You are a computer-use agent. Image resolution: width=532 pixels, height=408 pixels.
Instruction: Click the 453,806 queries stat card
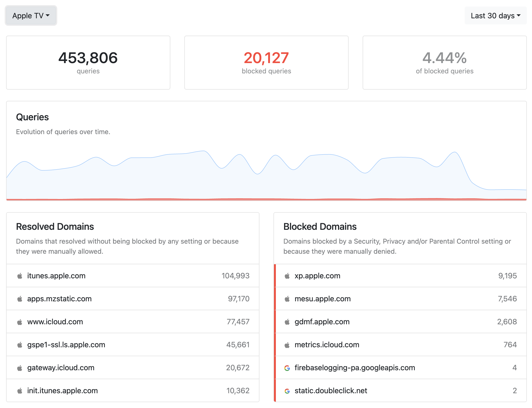[88, 63]
